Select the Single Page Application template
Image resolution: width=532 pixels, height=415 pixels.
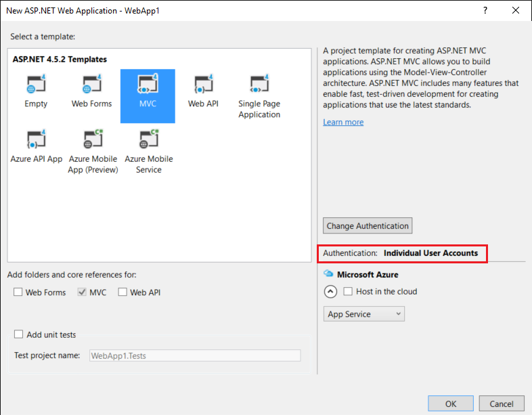[259, 86]
